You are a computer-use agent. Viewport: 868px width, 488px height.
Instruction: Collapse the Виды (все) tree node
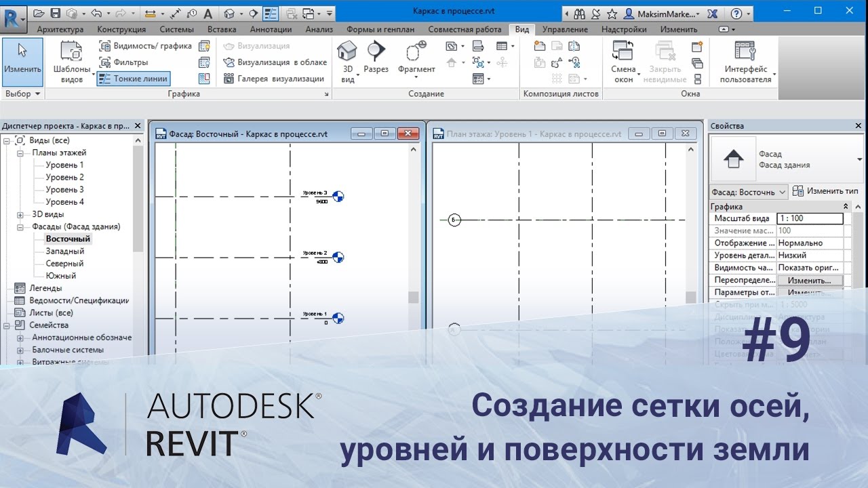[x=7, y=140]
